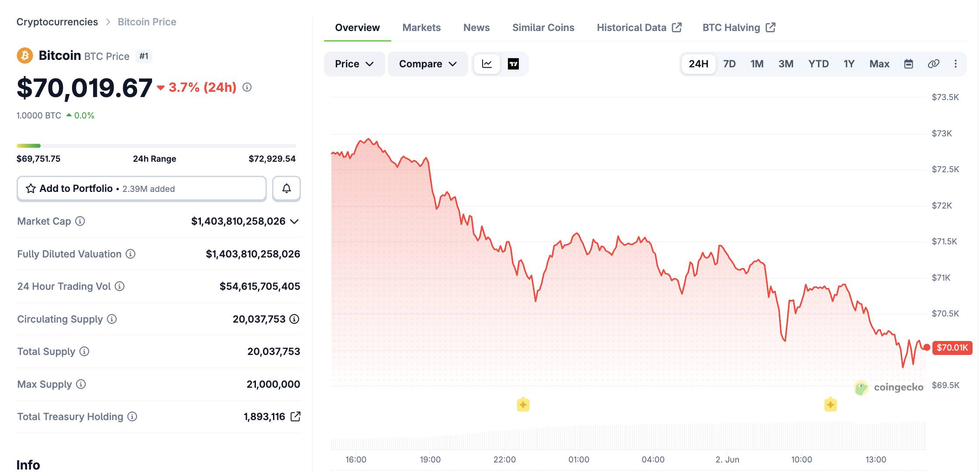Image resolution: width=980 pixels, height=473 pixels.
Task: Click Add to Portfolio button
Action: (141, 188)
